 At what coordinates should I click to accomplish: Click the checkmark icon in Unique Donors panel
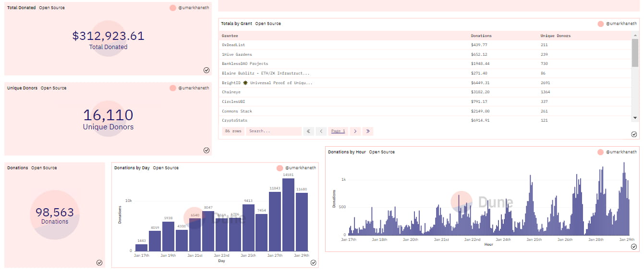pyautogui.click(x=207, y=150)
